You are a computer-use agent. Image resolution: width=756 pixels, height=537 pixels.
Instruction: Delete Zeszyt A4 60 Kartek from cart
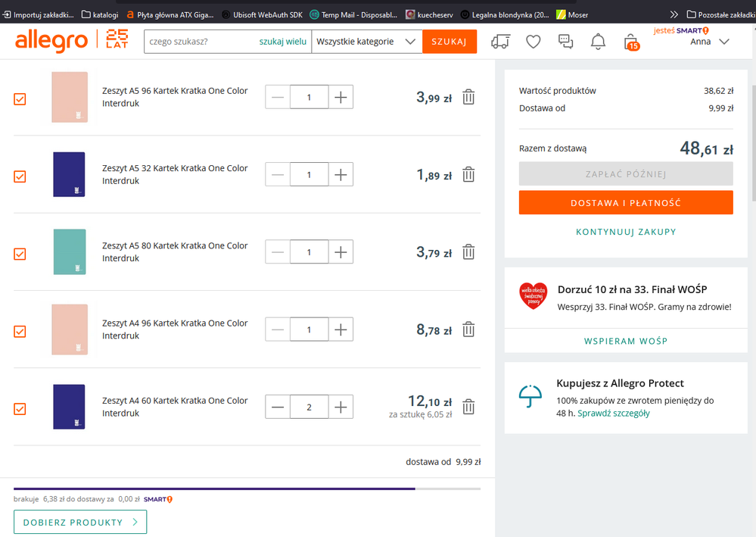(468, 407)
